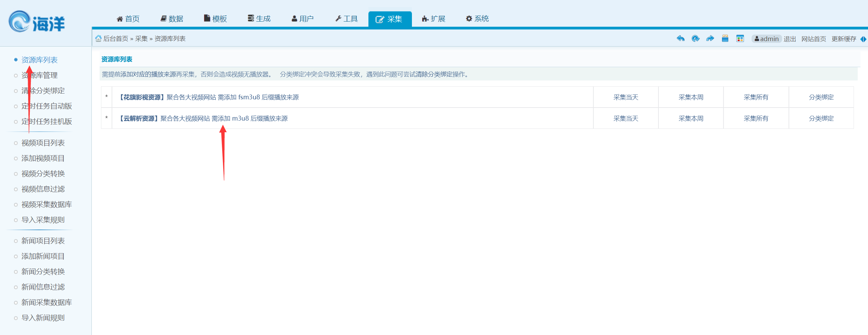868x335 pixels.
Task: Click 分类绑定 for 花旗影视资源
Action: click(x=821, y=97)
